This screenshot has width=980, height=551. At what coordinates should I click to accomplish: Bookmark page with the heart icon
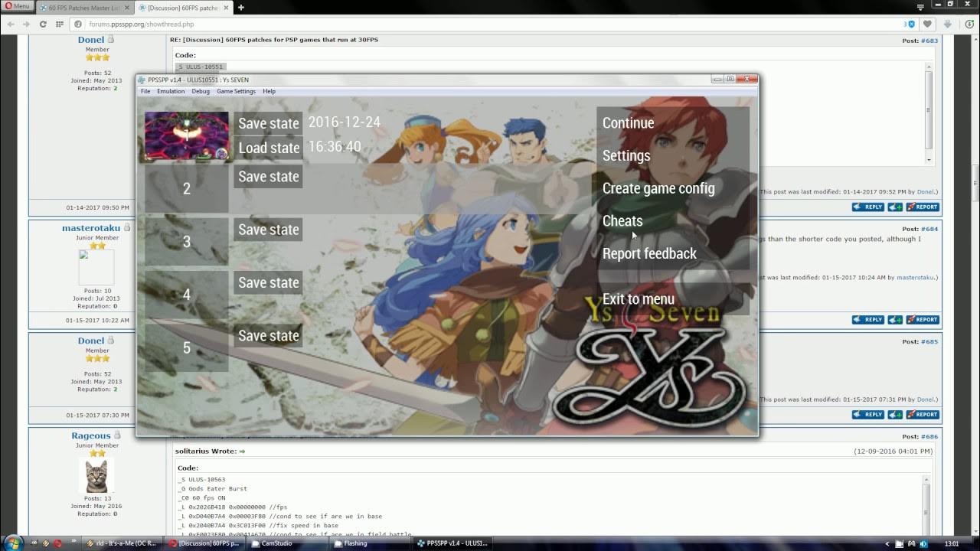[928, 24]
